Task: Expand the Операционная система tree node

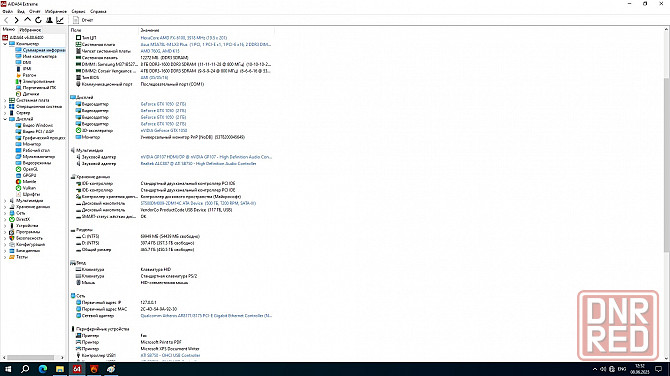Action: click(x=5, y=107)
